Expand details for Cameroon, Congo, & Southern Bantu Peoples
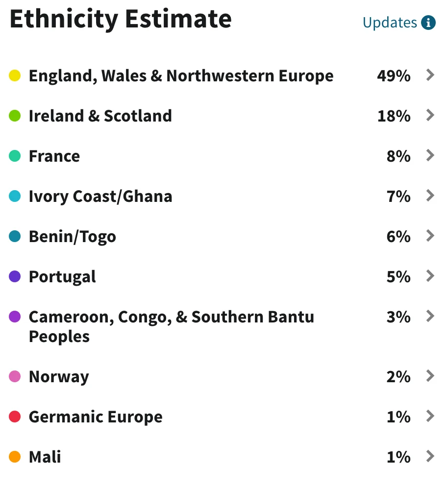Screen dimensions: 448x492 click(430, 316)
